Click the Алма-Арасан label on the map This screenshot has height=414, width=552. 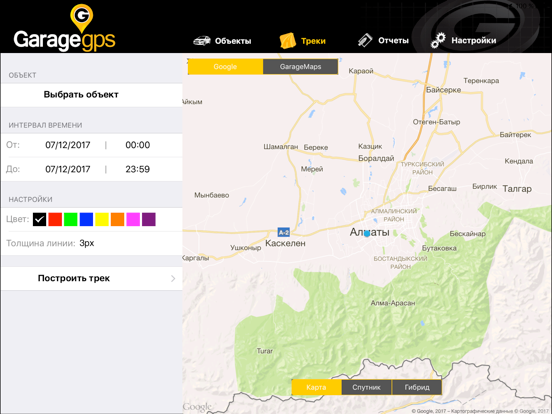(x=393, y=303)
